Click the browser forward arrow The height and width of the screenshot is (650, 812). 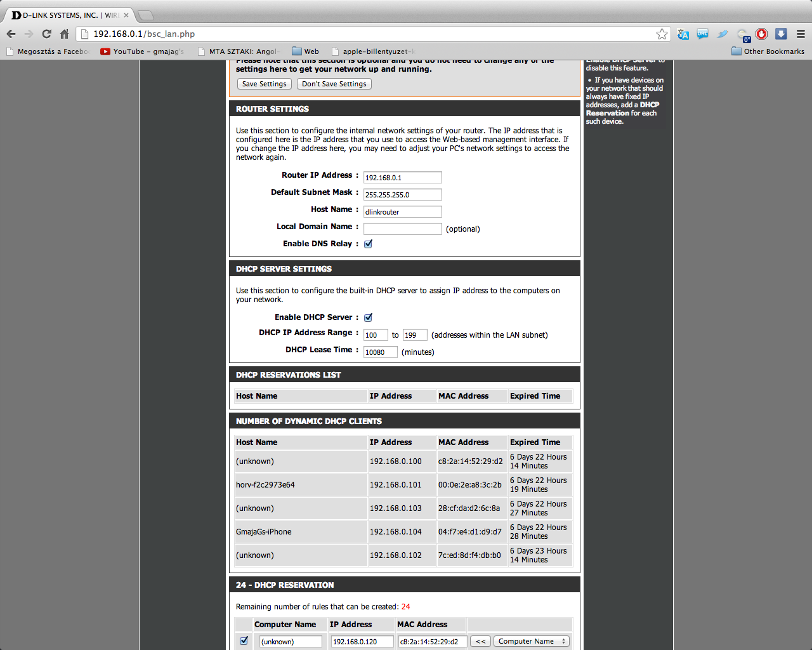[x=29, y=34]
